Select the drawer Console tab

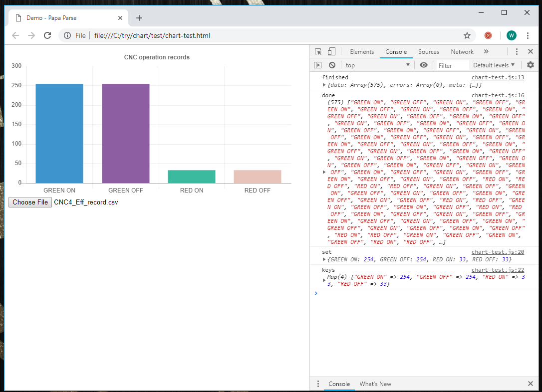click(339, 384)
